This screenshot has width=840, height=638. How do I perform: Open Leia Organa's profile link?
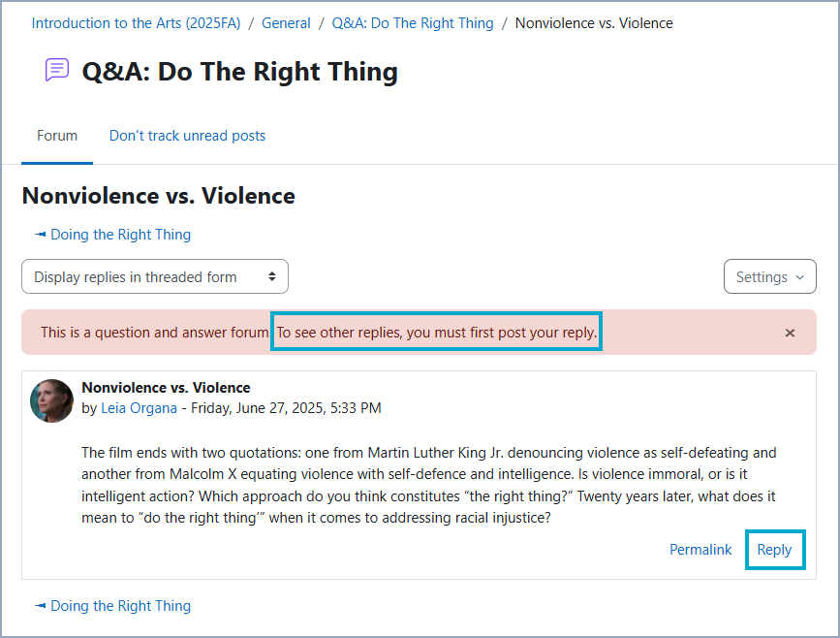139,407
